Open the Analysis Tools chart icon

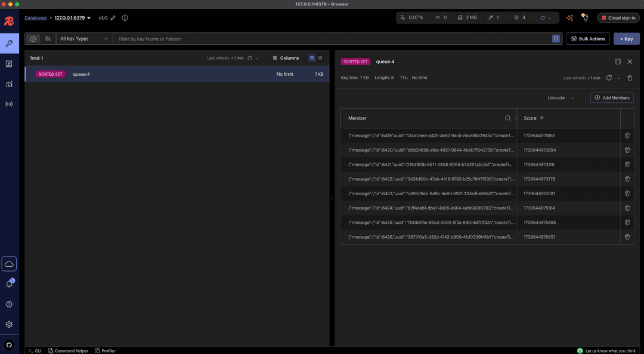9,84
